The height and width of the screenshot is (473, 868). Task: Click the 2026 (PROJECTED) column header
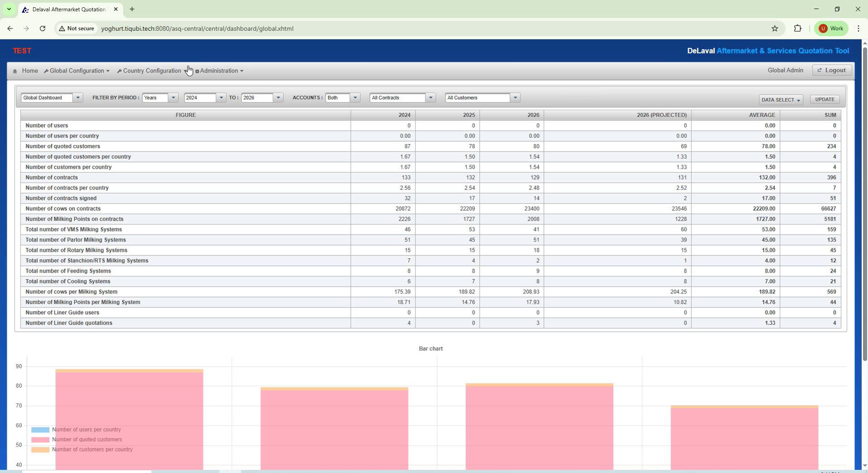pyautogui.click(x=617, y=115)
